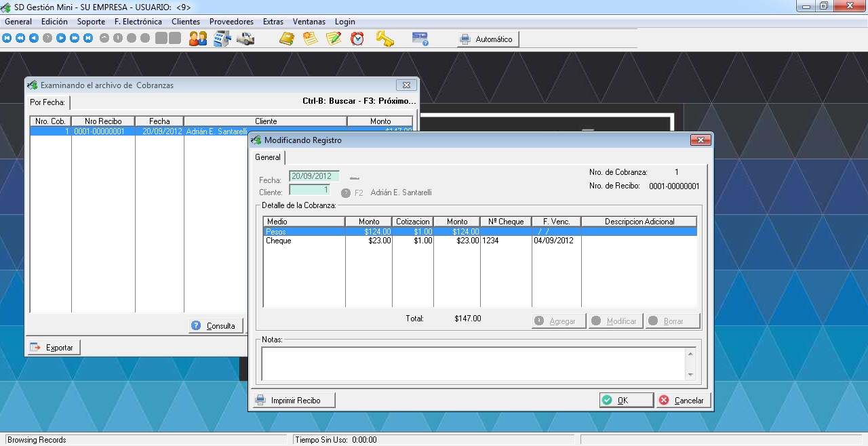This screenshot has width=868, height=446.
Task: Click the Imprimir Recibo button
Action: point(294,401)
